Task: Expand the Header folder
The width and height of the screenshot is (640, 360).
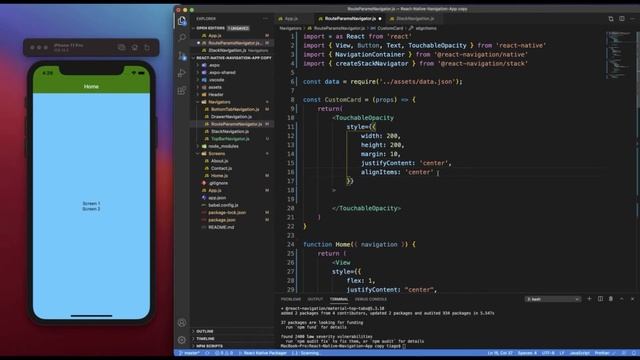Action: pos(216,95)
